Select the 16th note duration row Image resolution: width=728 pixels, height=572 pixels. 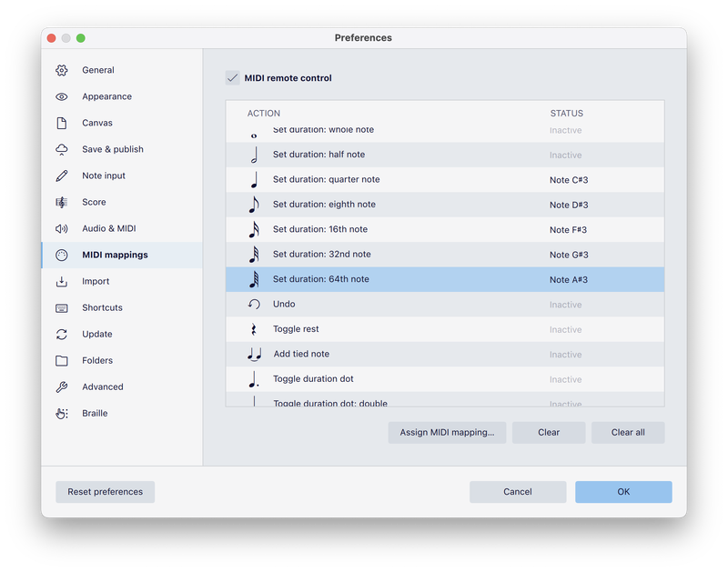pyautogui.click(x=409, y=230)
